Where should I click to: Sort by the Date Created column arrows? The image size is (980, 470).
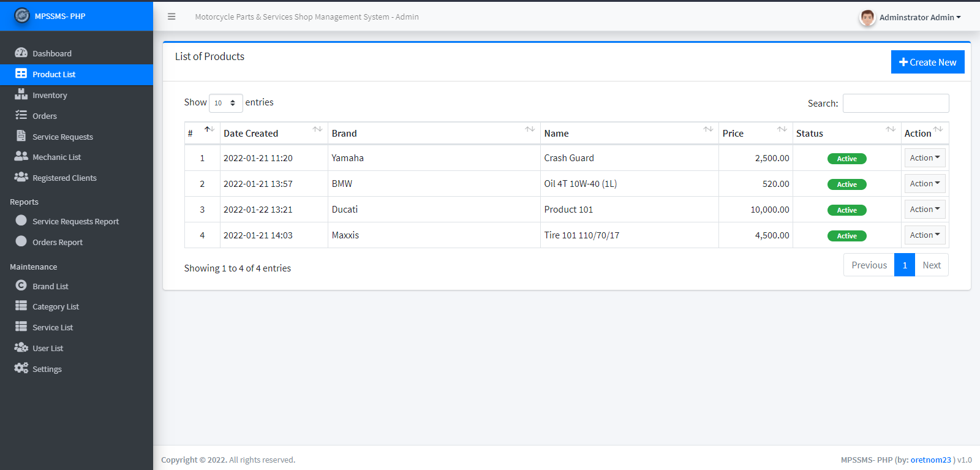(x=317, y=129)
